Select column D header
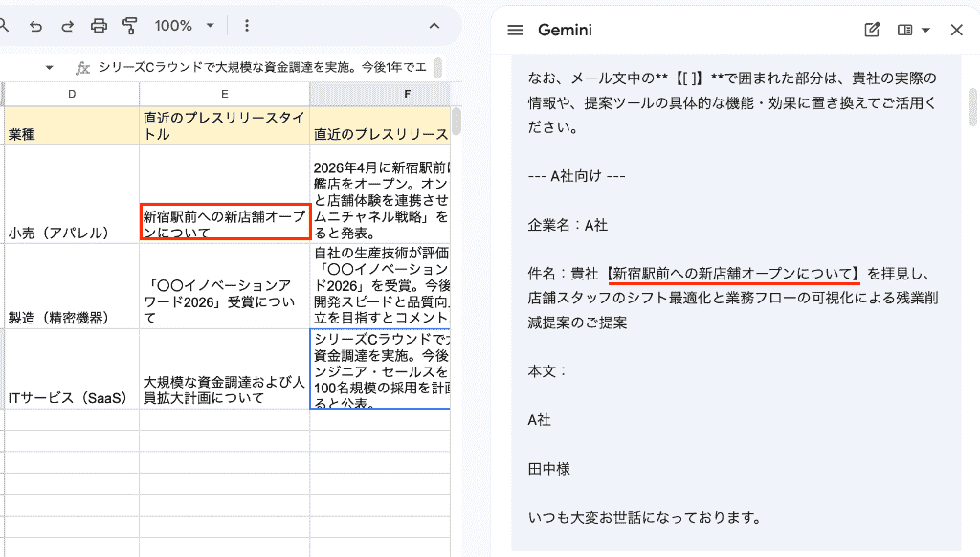The height and width of the screenshot is (557, 980). coord(72,94)
